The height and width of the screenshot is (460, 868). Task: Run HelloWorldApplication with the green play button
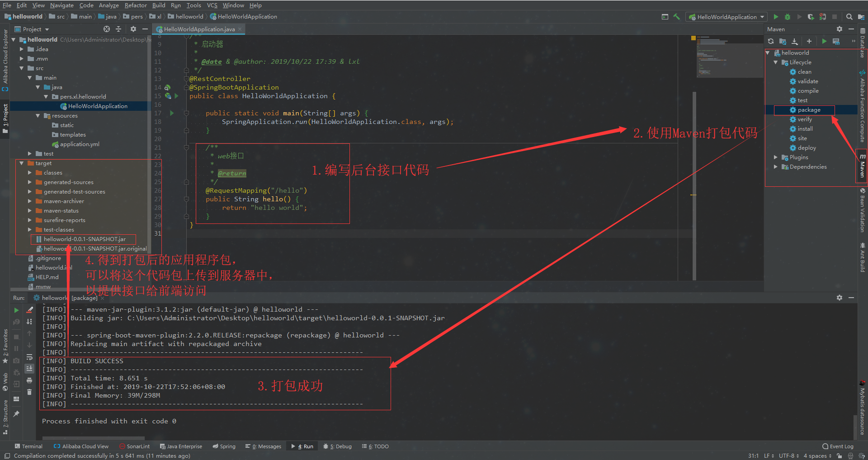(776, 17)
